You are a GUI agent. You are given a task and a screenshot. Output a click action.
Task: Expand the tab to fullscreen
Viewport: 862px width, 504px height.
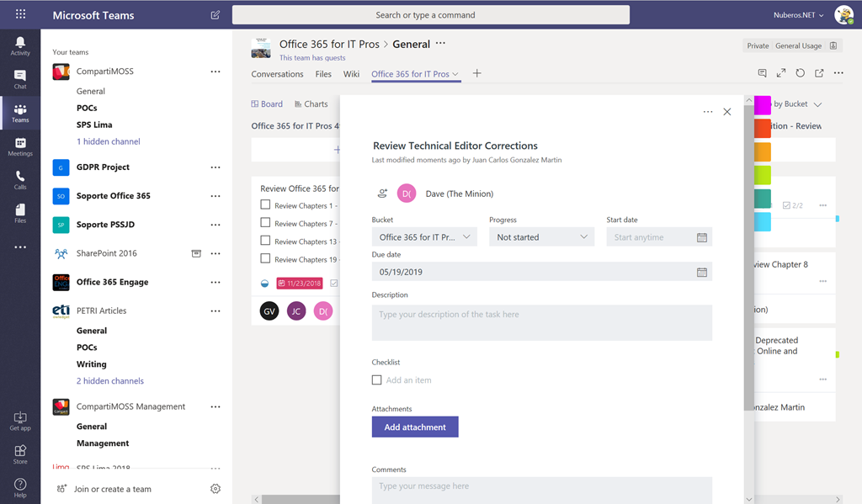click(780, 73)
